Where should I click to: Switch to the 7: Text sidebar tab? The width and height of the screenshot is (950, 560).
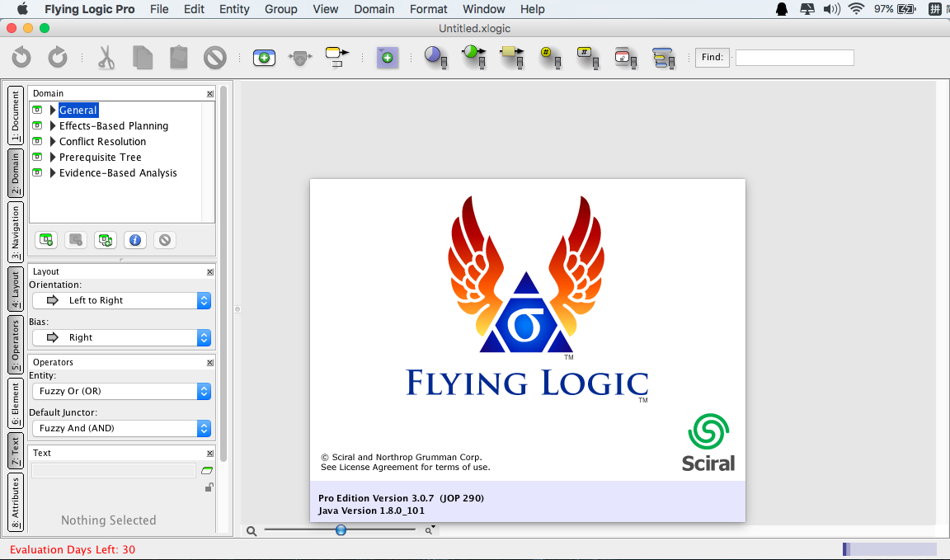point(15,451)
